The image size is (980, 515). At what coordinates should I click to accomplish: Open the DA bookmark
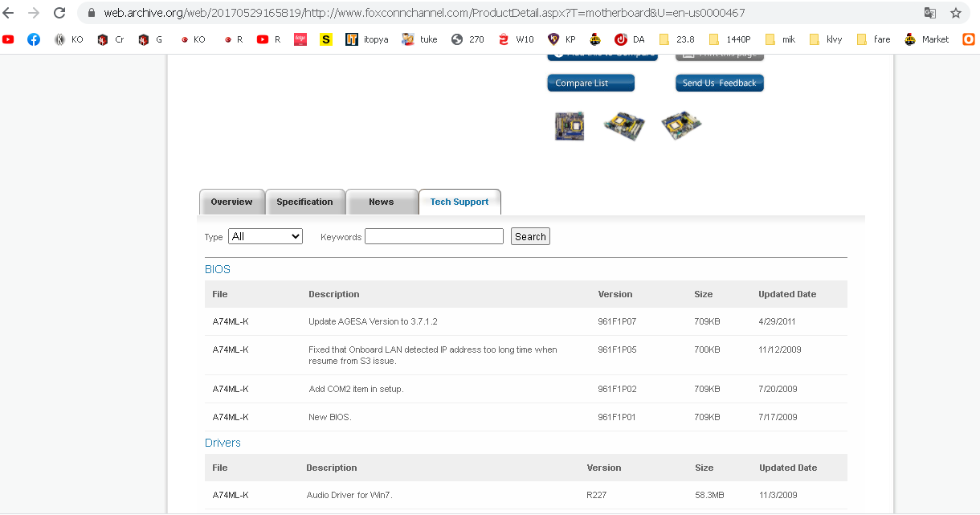[630, 39]
